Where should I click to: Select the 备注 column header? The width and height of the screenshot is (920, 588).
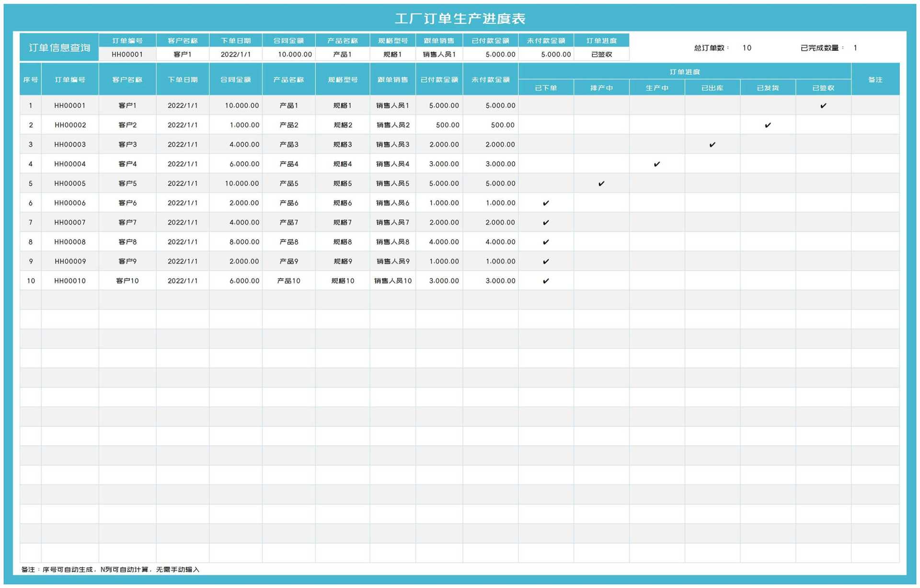click(x=875, y=80)
